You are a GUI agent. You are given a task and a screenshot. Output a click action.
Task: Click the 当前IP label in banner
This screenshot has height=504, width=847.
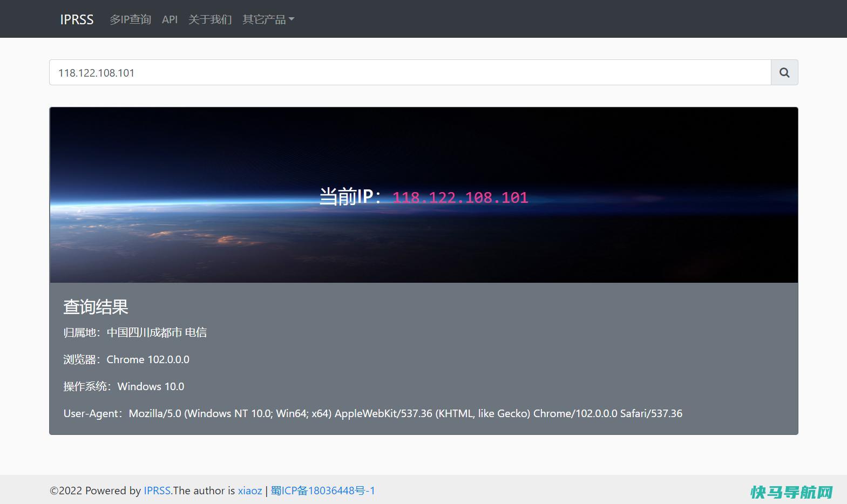point(350,196)
